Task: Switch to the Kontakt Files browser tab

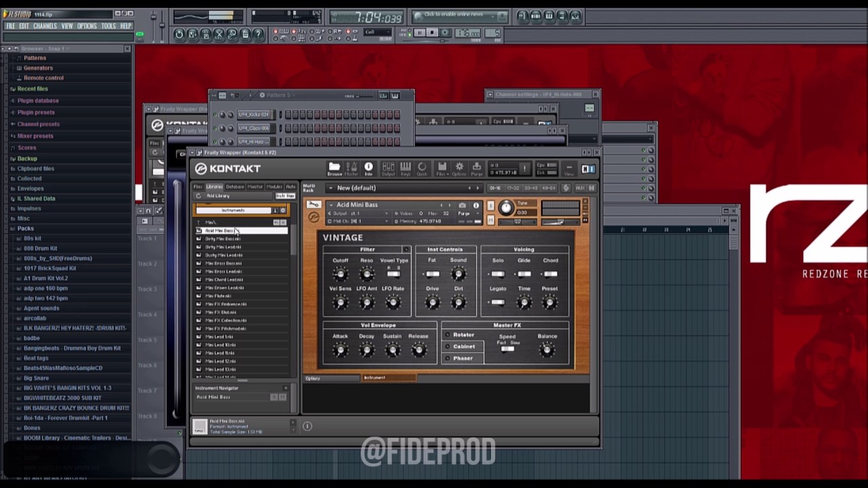Action: tap(198, 187)
